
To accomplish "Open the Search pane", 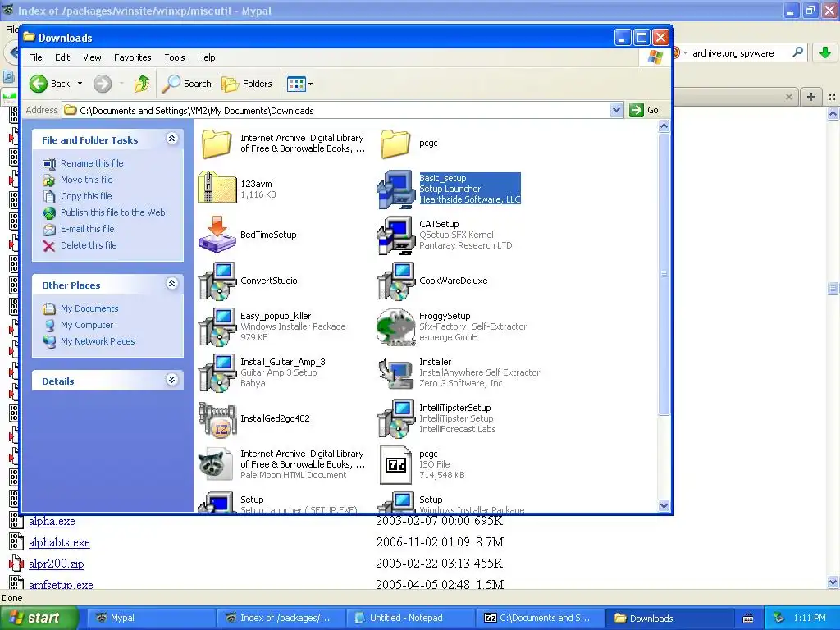I will pos(187,84).
